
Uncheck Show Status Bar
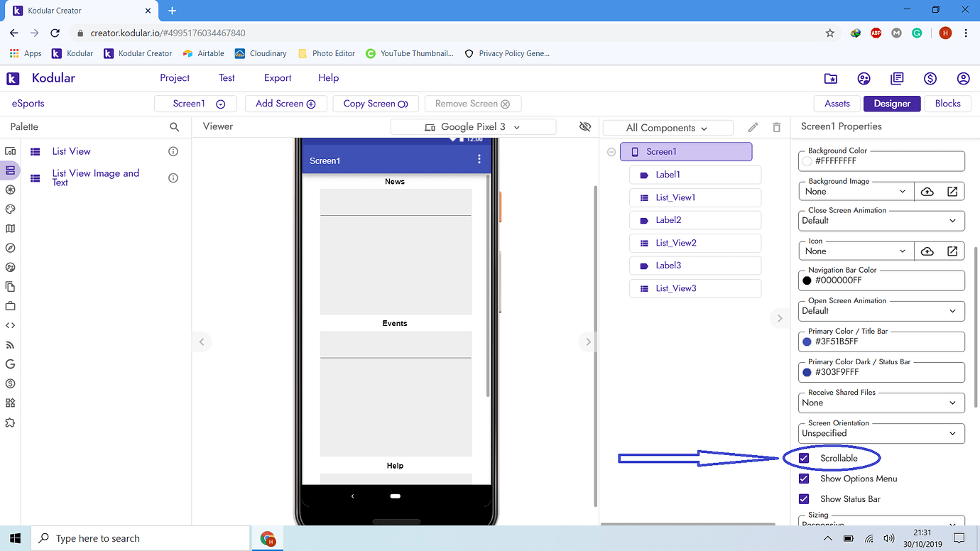click(803, 498)
